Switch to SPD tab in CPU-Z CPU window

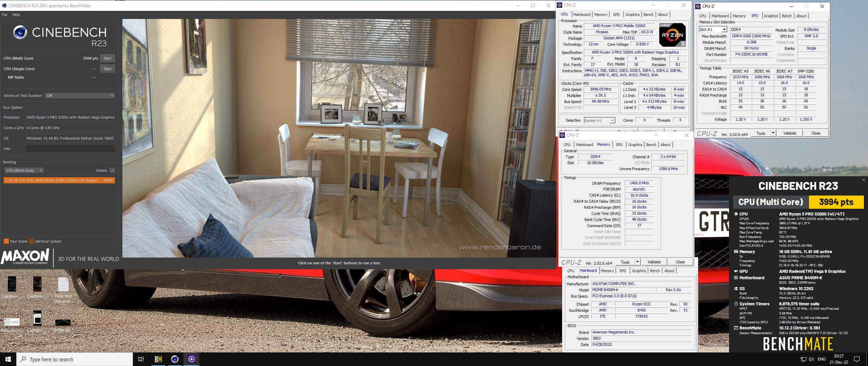[x=616, y=15]
